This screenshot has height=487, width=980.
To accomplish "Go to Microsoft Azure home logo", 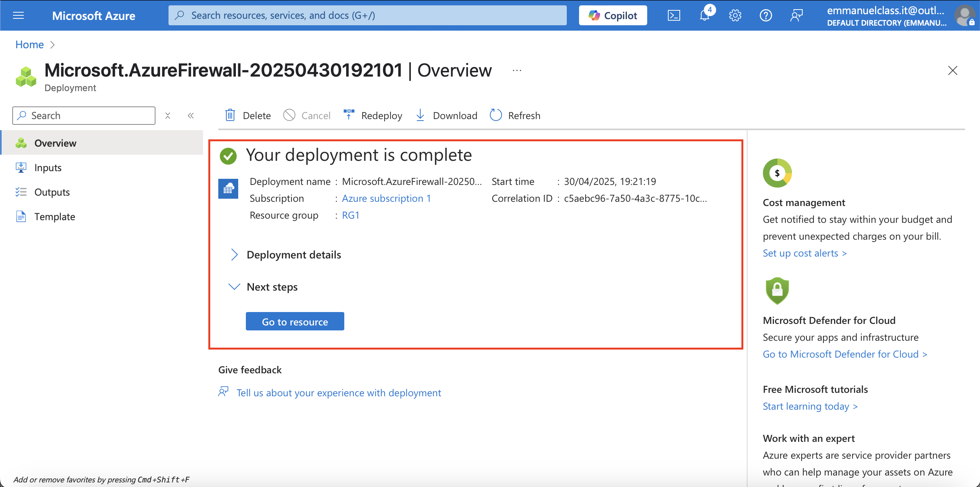I will pyautogui.click(x=93, y=16).
